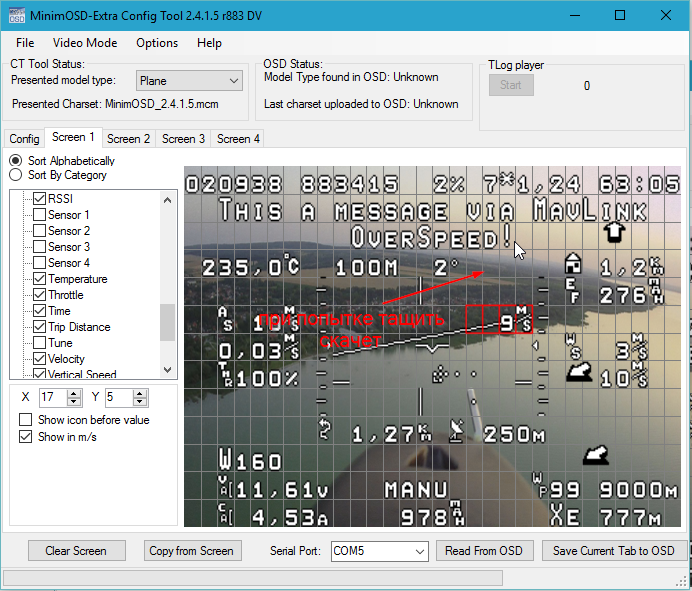Click the Y position input field
This screenshot has width=692, height=591.
(116, 398)
